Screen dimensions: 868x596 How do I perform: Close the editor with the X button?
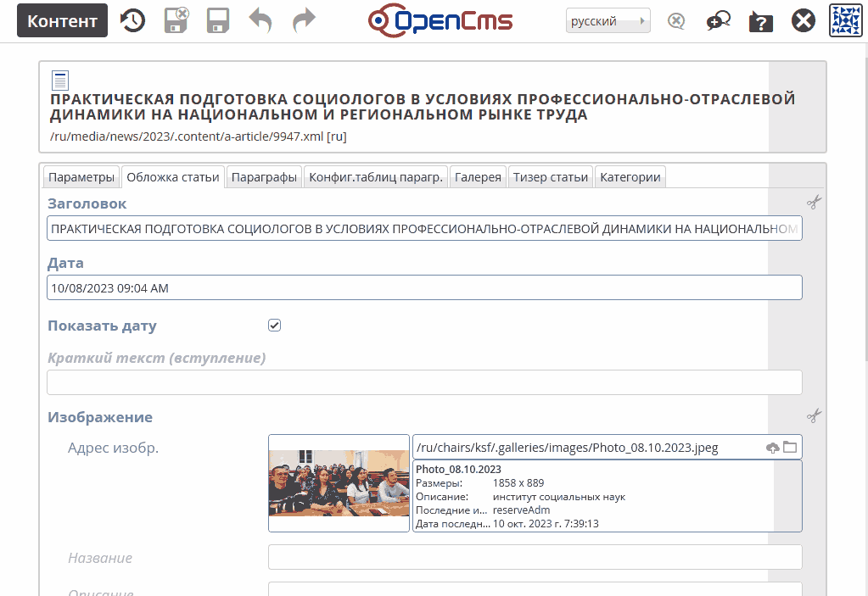(x=804, y=21)
